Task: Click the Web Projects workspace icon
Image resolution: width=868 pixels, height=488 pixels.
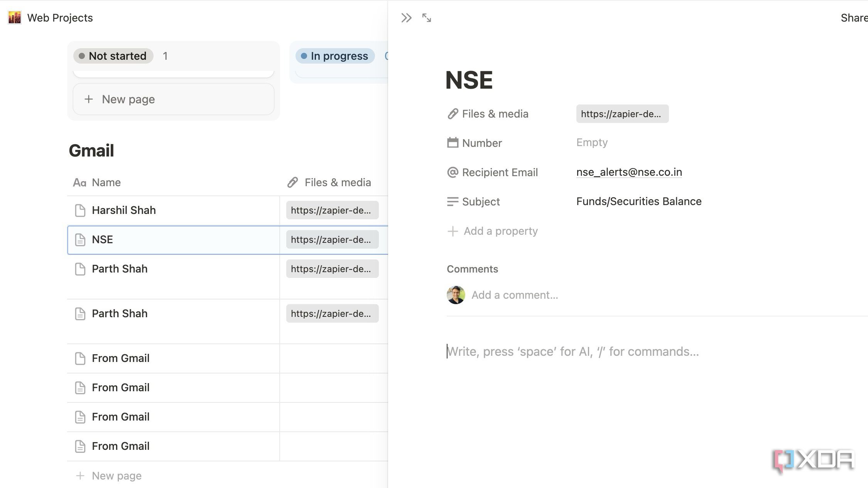Action: 15,18
